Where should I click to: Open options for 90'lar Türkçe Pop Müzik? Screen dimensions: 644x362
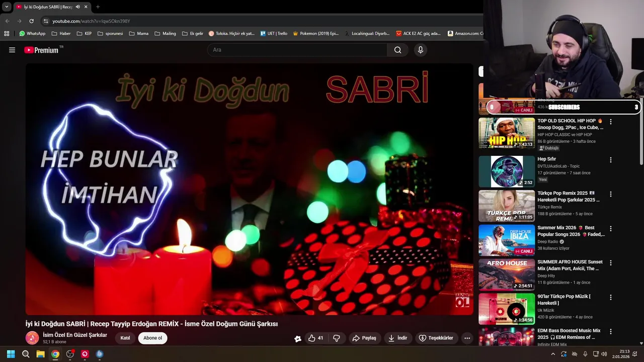[x=611, y=297]
